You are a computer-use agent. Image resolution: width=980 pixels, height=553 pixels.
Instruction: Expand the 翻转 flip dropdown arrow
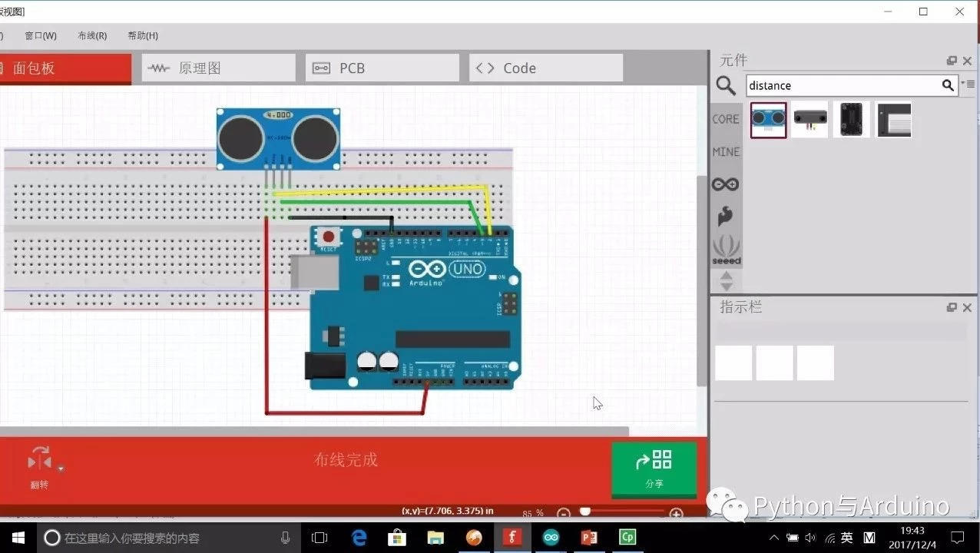click(61, 469)
